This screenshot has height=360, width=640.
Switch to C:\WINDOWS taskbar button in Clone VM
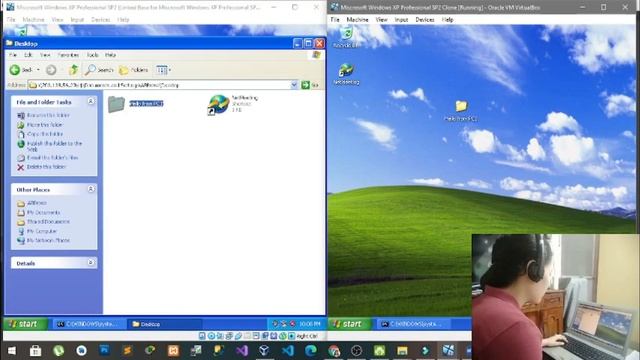coord(412,324)
